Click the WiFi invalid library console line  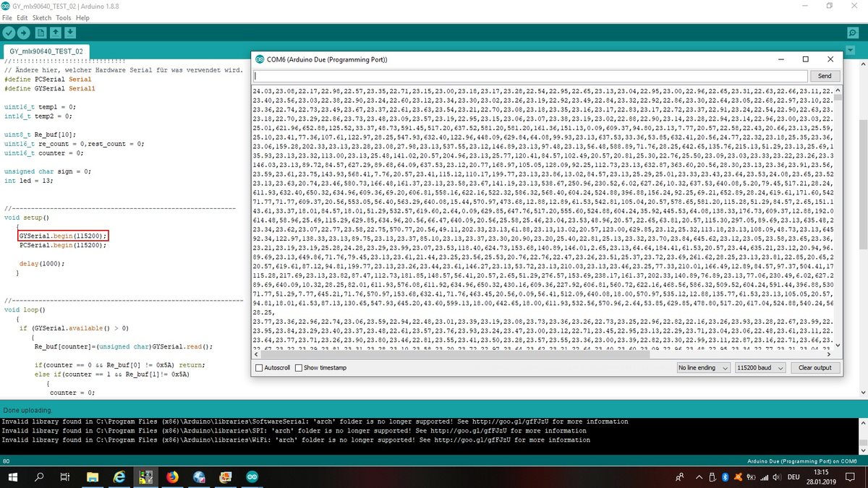click(x=296, y=440)
